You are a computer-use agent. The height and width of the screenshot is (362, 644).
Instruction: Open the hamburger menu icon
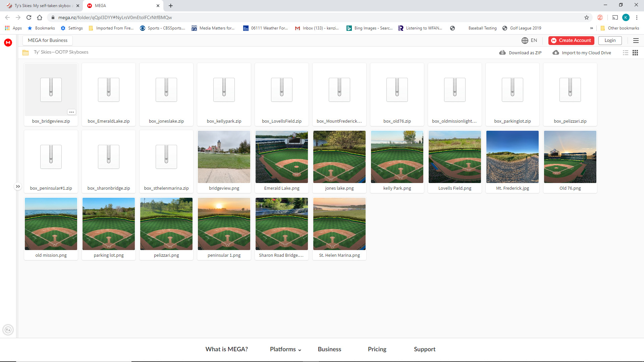point(636,41)
